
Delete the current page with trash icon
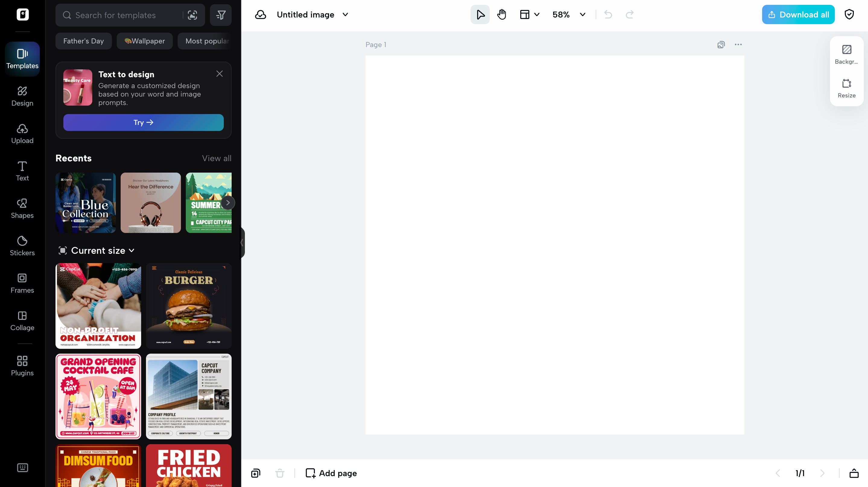point(280,473)
